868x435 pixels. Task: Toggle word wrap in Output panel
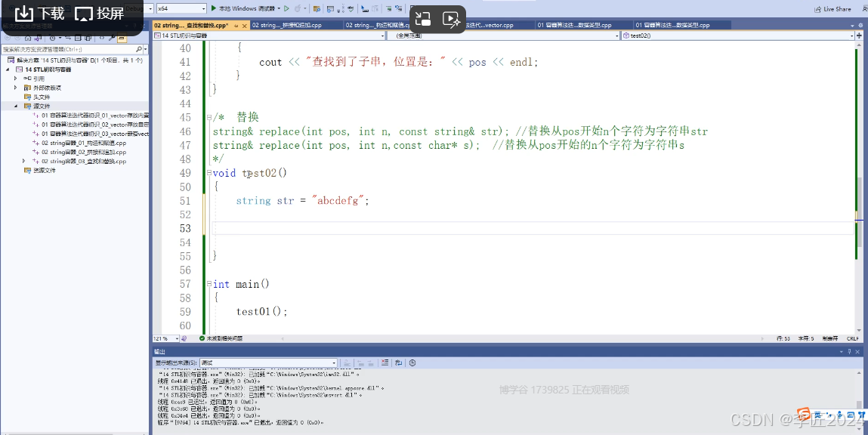tap(398, 363)
